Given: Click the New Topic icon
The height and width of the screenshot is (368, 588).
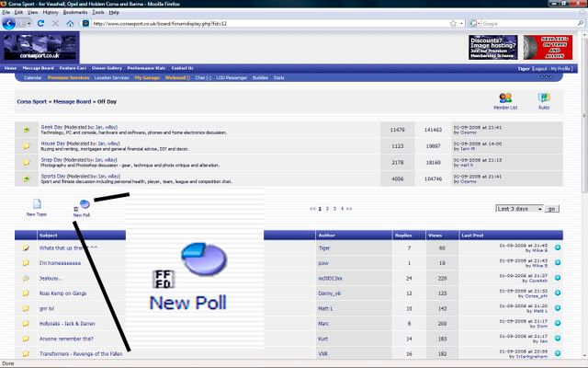Looking at the screenshot, I should click(37, 204).
